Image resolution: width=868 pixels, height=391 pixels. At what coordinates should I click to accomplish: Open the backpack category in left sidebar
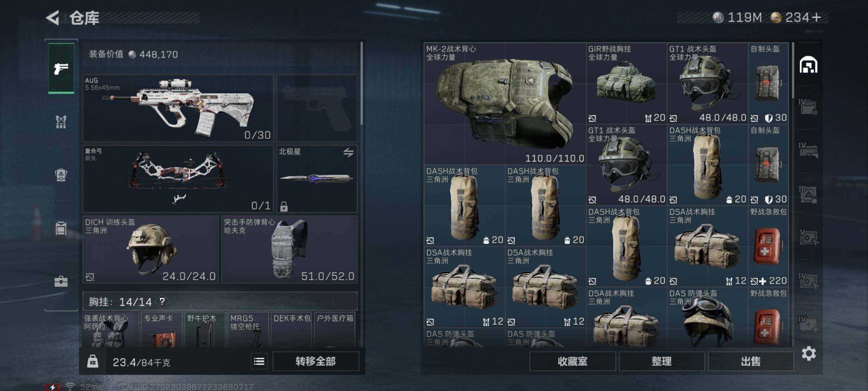61,175
